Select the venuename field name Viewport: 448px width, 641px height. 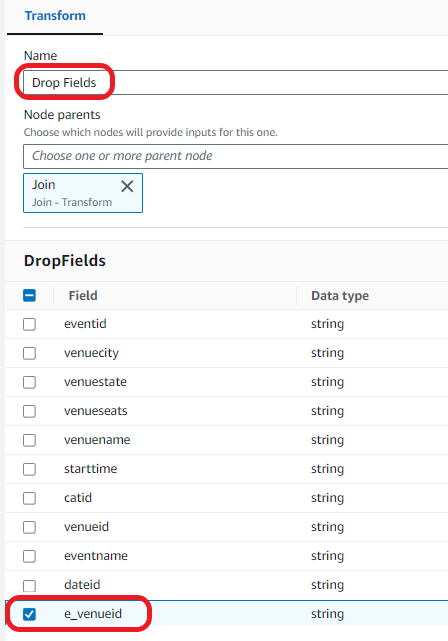[97, 440]
